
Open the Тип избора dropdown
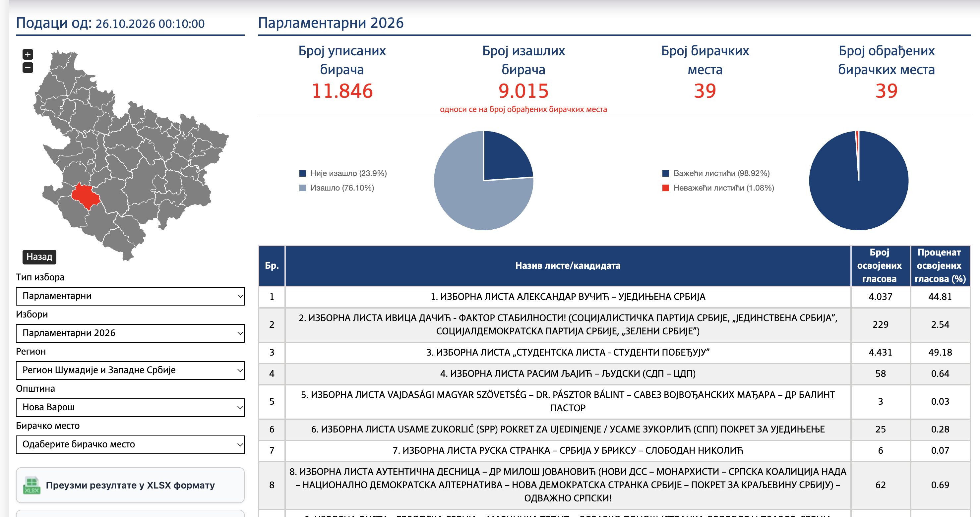130,296
